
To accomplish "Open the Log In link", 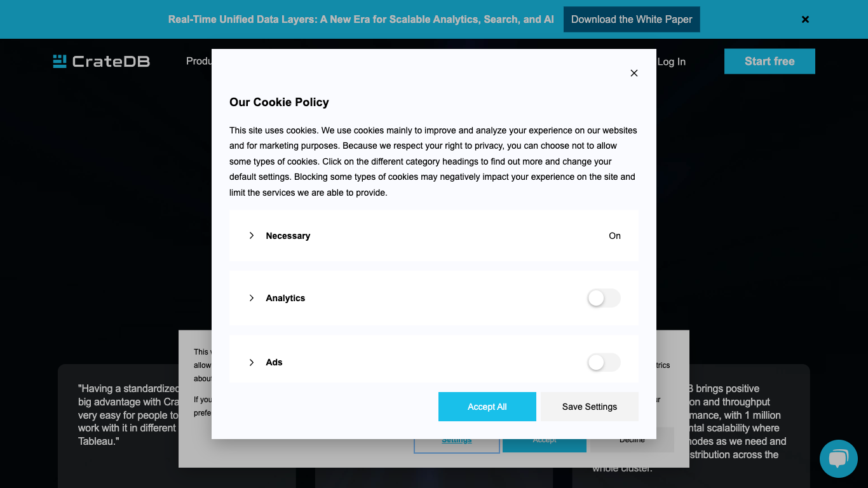I will (x=671, y=62).
